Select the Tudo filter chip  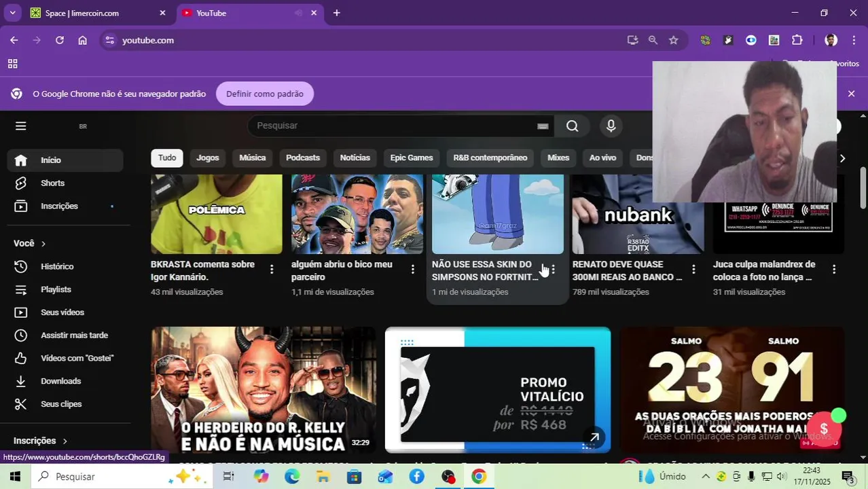[x=167, y=158]
